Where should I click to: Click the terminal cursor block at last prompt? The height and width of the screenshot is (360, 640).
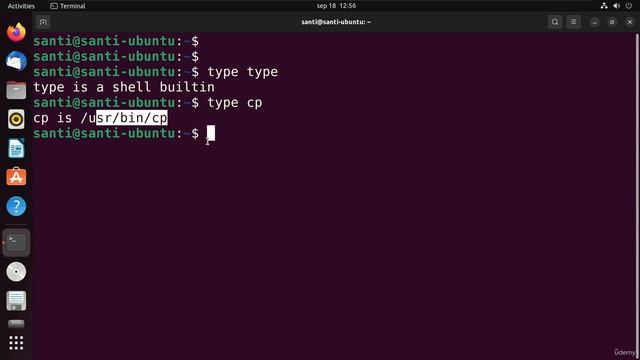click(x=211, y=133)
